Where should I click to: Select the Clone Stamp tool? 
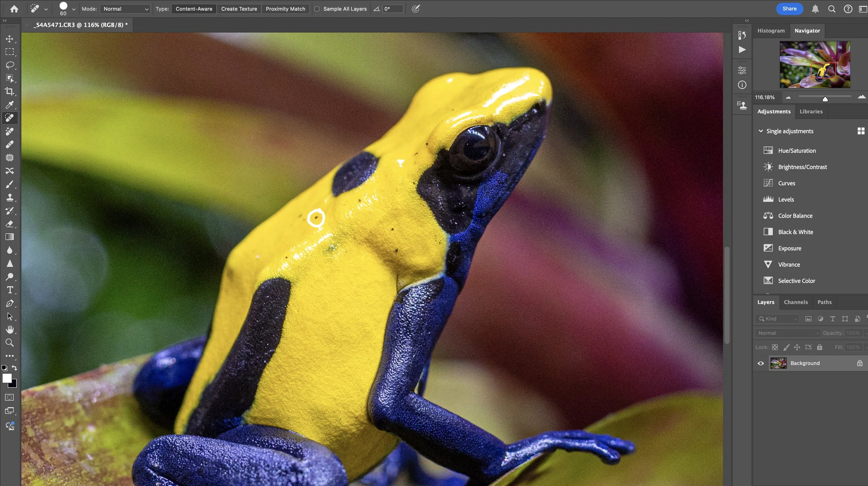(x=10, y=198)
